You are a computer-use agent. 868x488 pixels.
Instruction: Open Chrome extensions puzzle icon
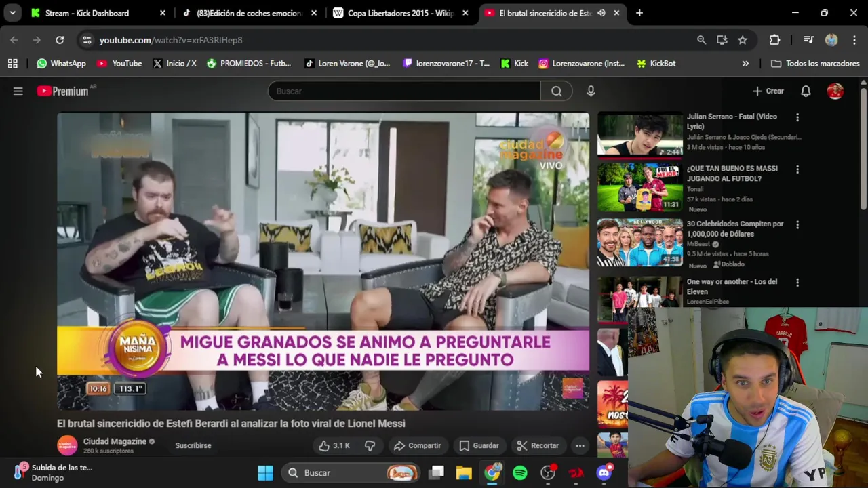pos(774,40)
